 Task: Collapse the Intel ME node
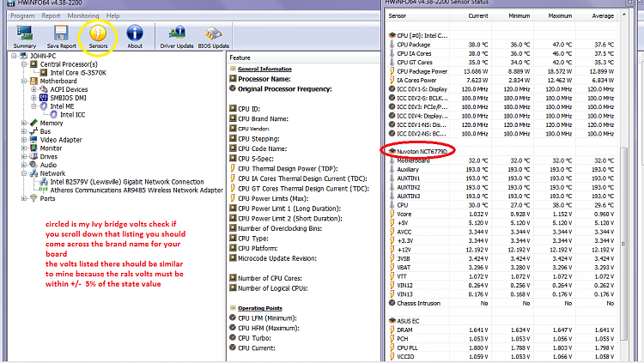pyautogui.click(x=34, y=106)
